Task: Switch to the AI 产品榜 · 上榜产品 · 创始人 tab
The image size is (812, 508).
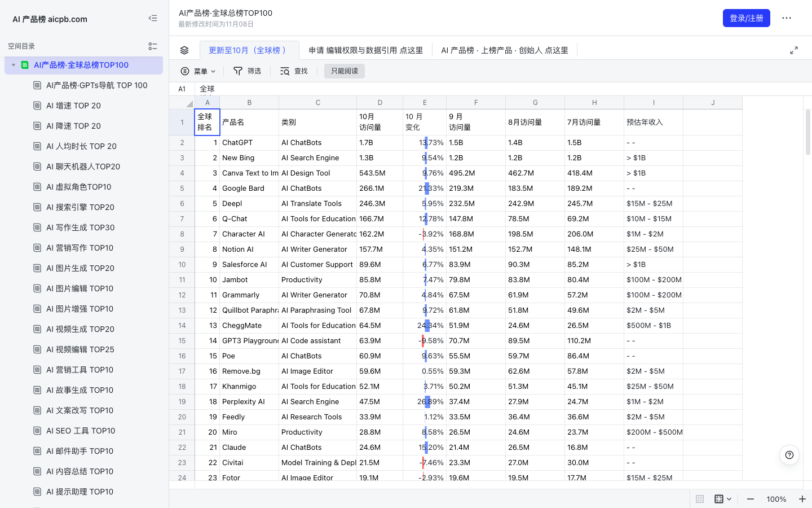Action: click(505, 50)
